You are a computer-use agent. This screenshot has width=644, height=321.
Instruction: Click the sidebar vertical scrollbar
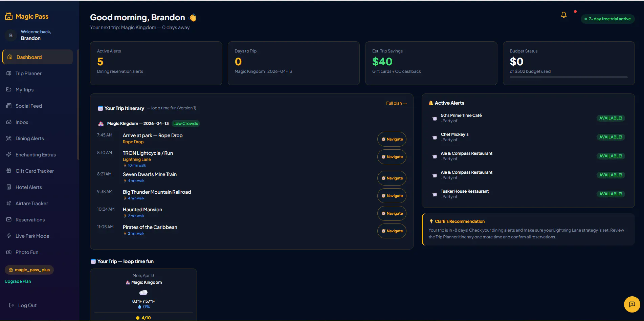[78, 104]
